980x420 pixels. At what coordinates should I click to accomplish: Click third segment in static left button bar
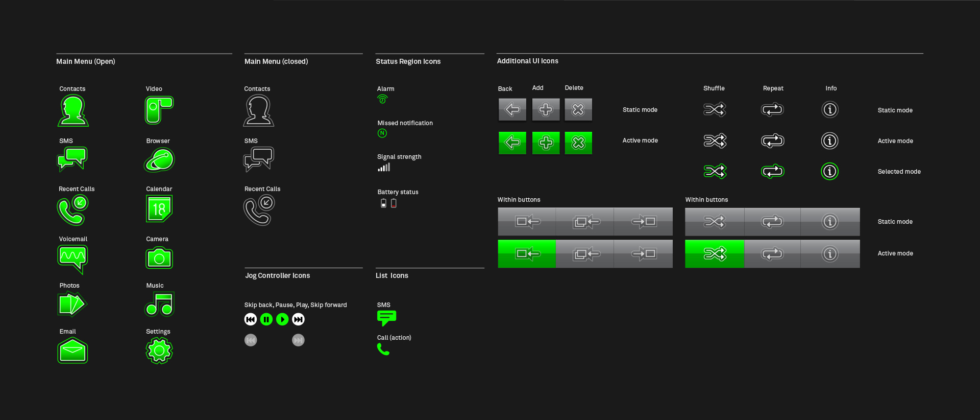click(643, 221)
